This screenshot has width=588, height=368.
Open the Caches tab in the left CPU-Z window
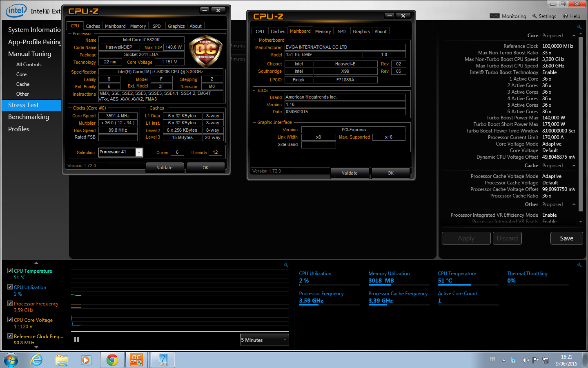(93, 26)
